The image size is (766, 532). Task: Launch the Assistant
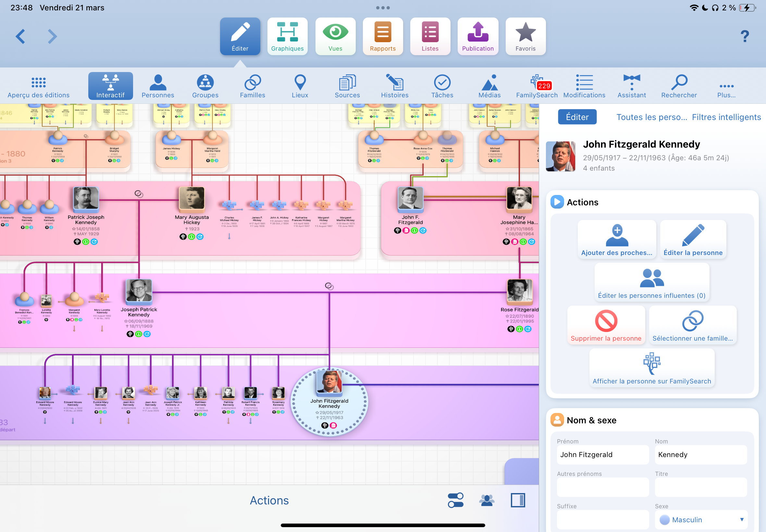pos(632,86)
